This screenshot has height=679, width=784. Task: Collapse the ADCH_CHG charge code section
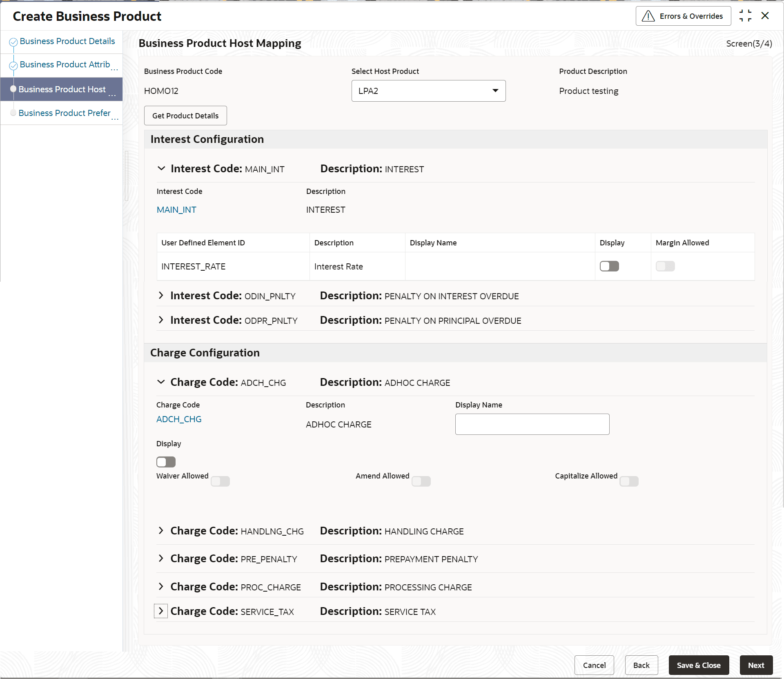coord(161,382)
